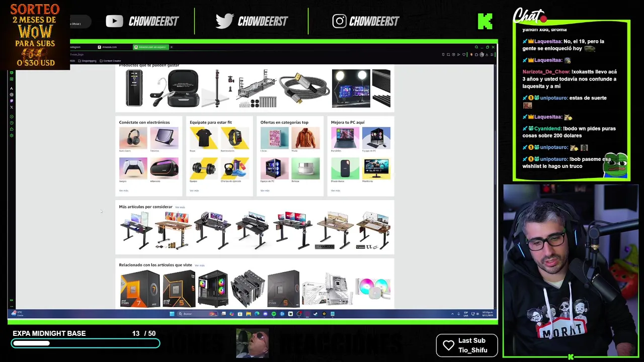Click Ver más under Equípate para estar fit
The height and width of the screenshot is (362, 644).
pos(194,191)
